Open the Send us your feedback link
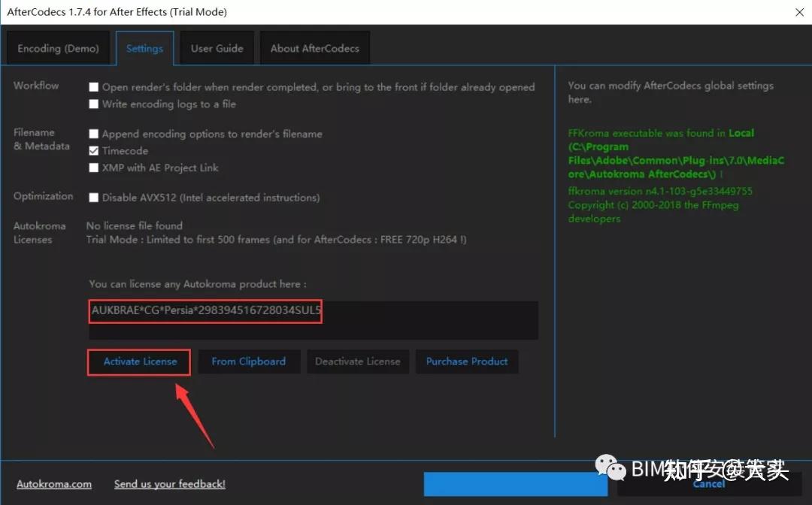Screen dimensions: 812x505 click(169, 484)
